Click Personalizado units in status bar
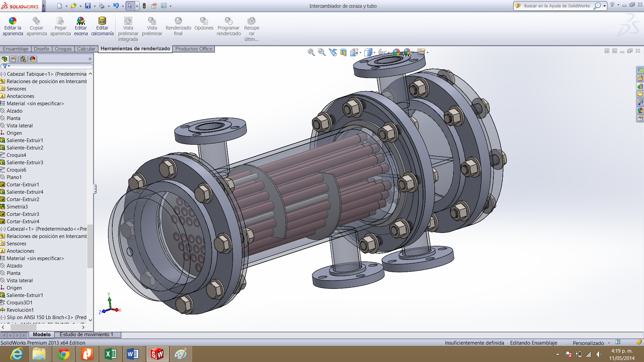 point(588,343)
